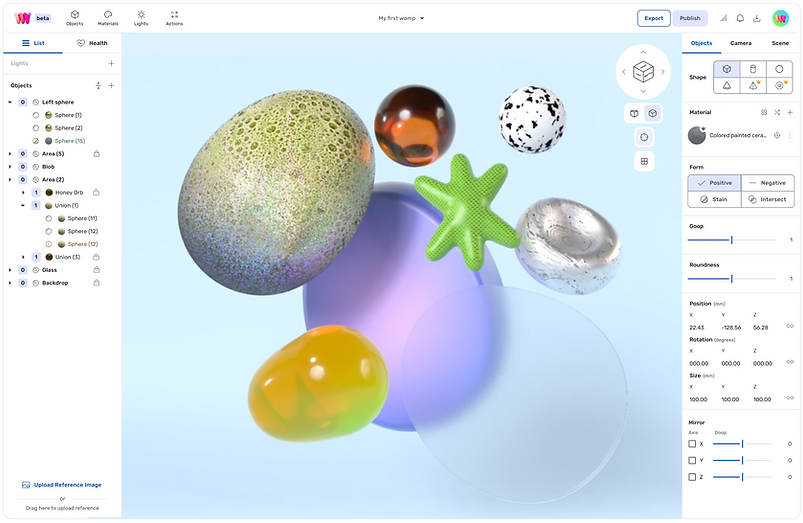Shuffle the material with random icon
This screenshot has height=523, width=803.
[777, 112]
